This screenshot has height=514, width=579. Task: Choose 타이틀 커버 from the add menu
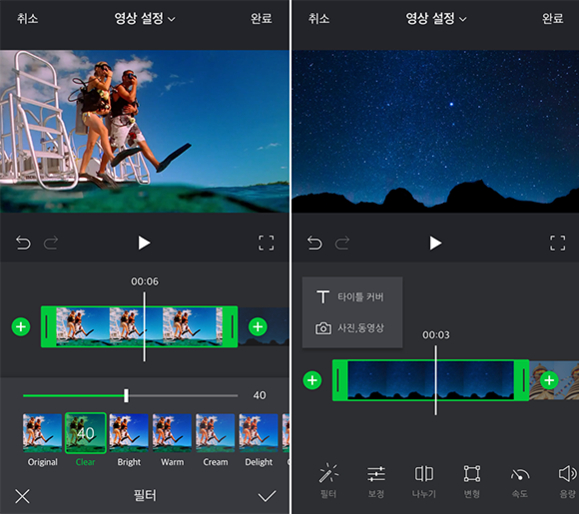[x=350, y=297]
